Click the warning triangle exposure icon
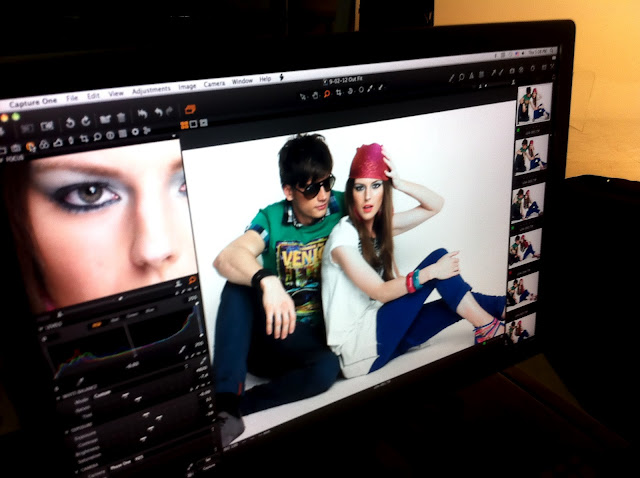Screen dimensions: 640x478 point(471,76)
